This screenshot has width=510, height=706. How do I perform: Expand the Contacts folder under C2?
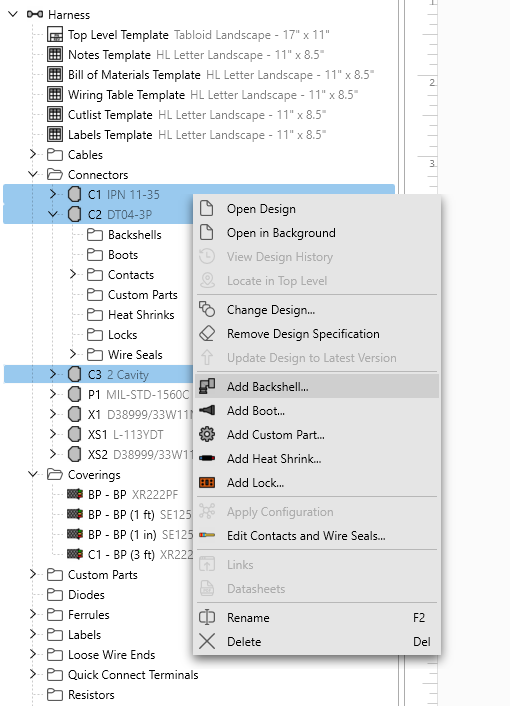coord(73,274)
